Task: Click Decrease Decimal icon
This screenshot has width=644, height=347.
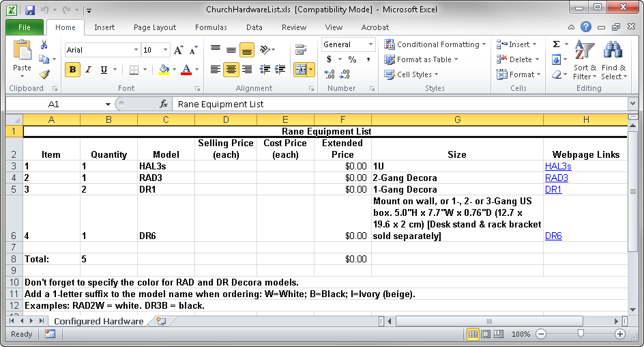Action: tap(345, 74)
